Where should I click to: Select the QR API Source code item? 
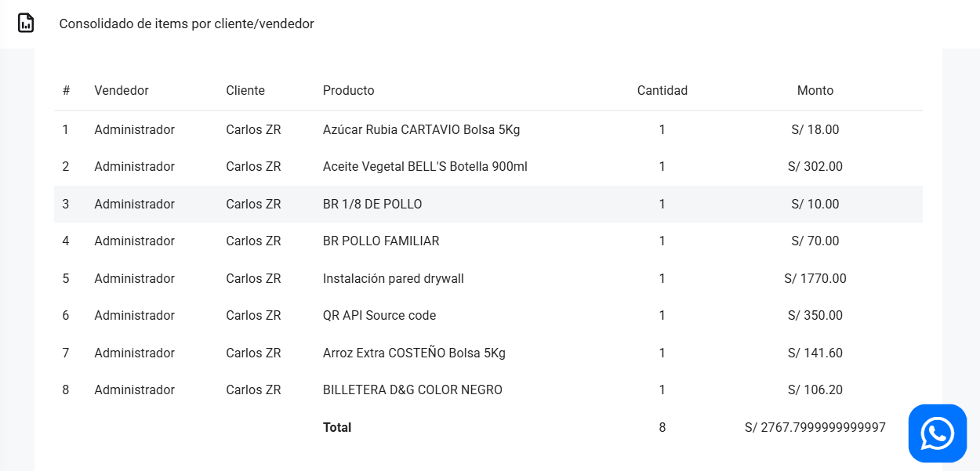coord(379,315)
